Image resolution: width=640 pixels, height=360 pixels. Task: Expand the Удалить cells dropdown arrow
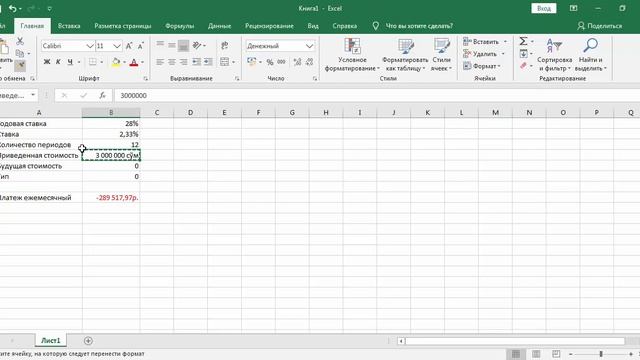[503, 54]
